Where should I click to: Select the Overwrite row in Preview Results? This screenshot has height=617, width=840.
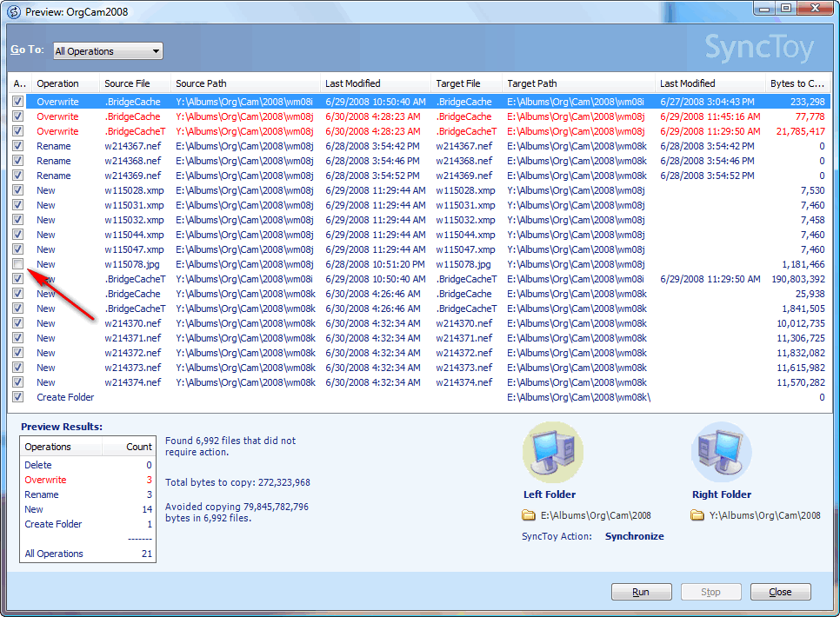[x=88, y=480]
